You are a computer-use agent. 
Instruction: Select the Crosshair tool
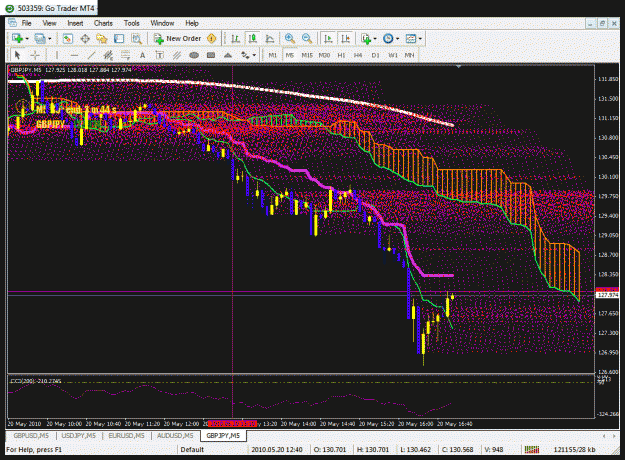click(35, 55)
